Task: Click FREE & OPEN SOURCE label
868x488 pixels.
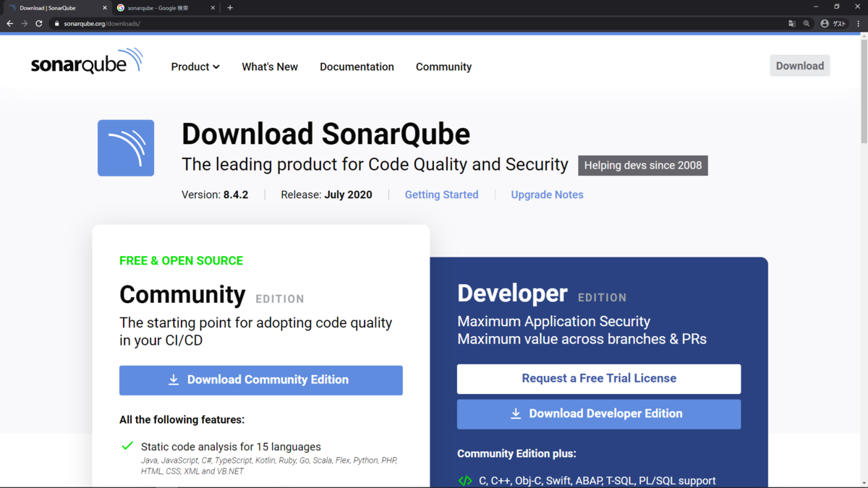Action: (x=181, y=261)
